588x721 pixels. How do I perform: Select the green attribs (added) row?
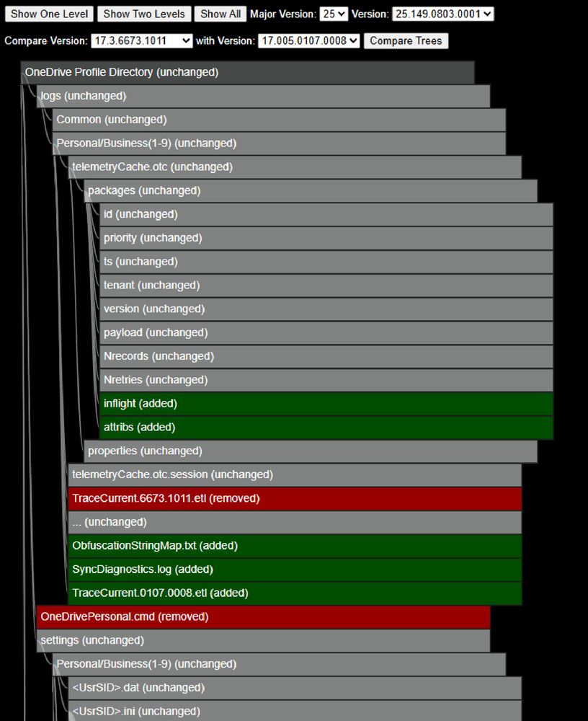tap(326, 428)
